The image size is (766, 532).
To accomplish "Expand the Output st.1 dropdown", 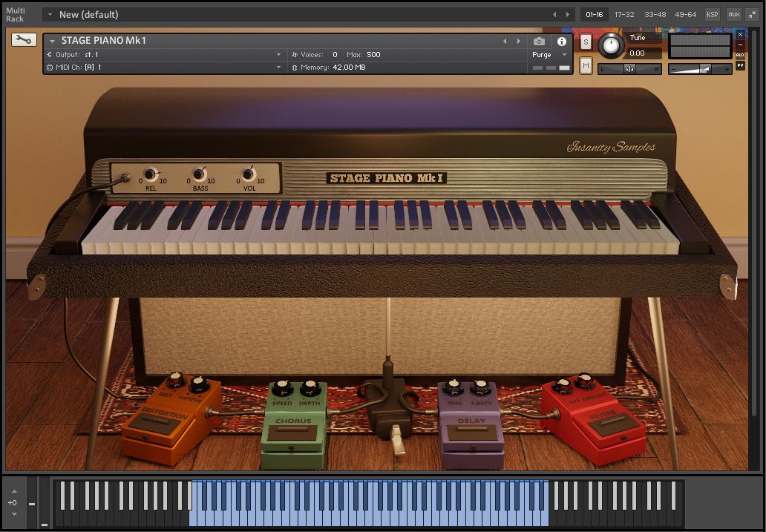I will pyautogui.click(x=278, y=55).
